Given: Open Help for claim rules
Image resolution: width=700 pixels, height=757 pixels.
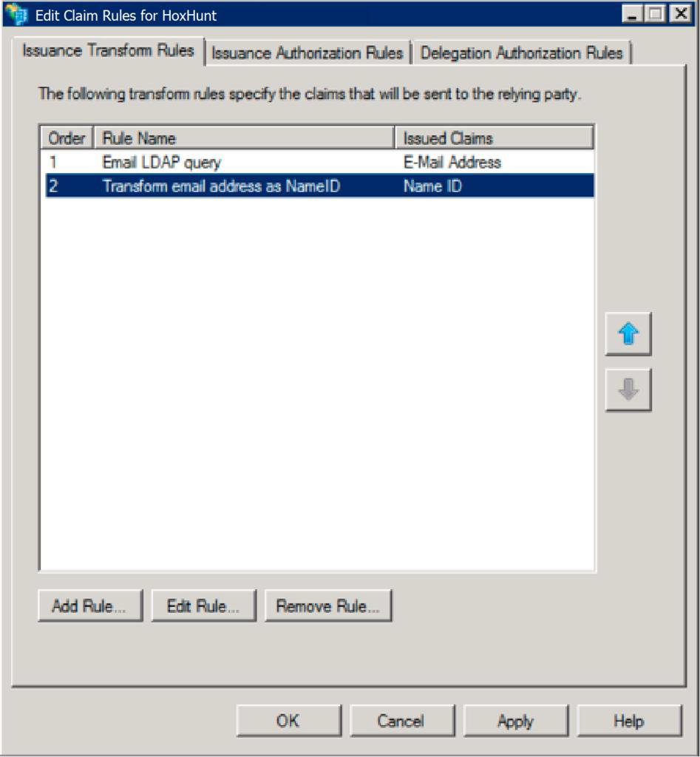Looking at the screenshot, I should click(628, 721).
